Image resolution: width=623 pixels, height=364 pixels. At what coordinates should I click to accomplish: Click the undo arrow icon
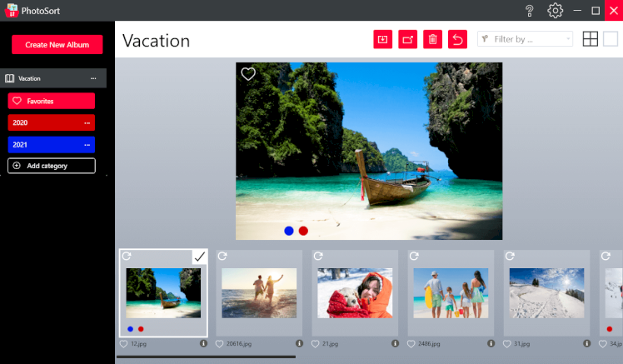[x=457, y=39]
